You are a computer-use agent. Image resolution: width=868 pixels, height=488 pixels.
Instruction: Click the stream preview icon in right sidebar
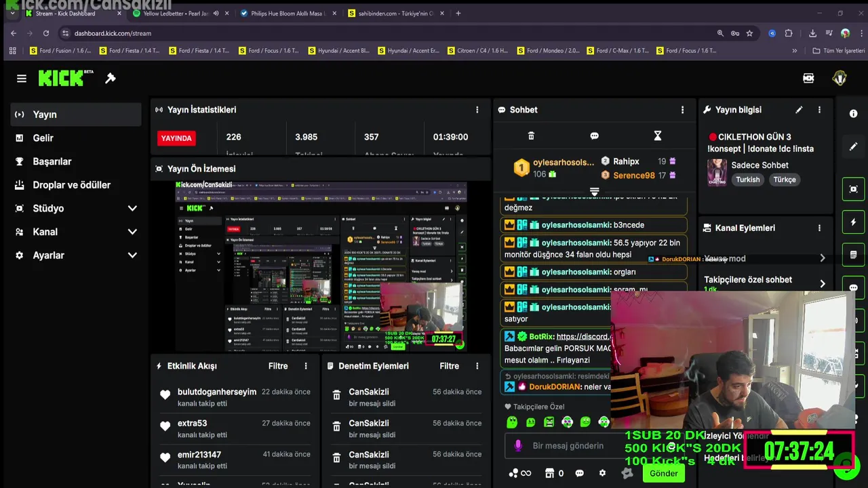(x=853, y=189)
